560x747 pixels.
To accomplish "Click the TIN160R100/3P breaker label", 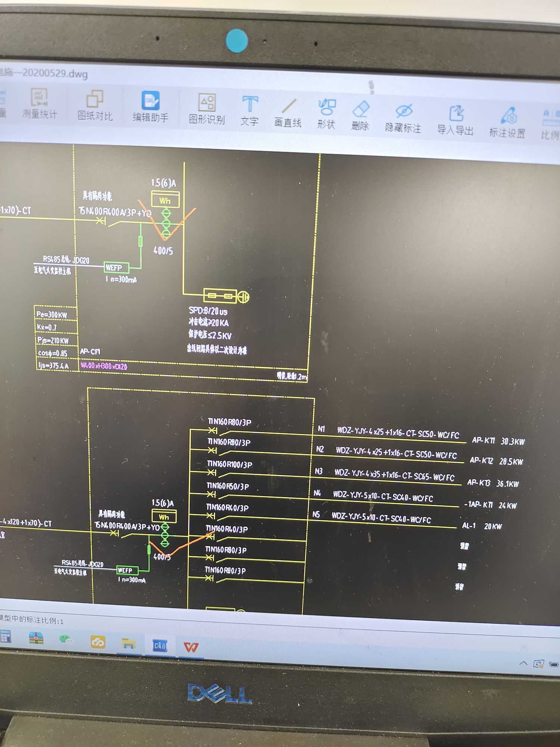I will coord(230,464).
